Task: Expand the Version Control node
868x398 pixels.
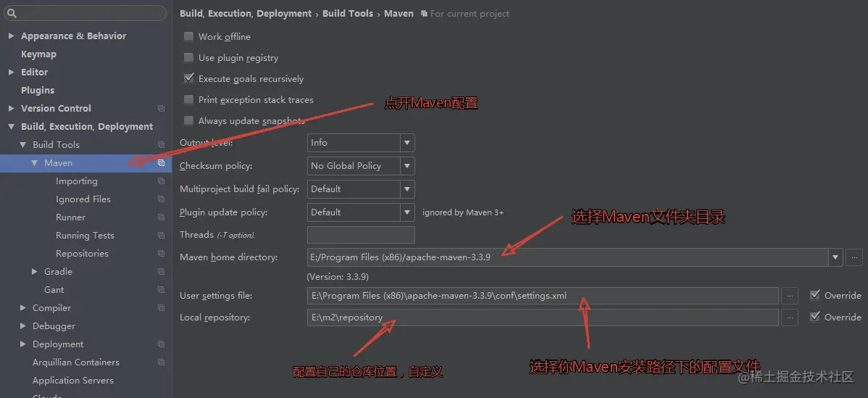Action: tap(11, 109)
